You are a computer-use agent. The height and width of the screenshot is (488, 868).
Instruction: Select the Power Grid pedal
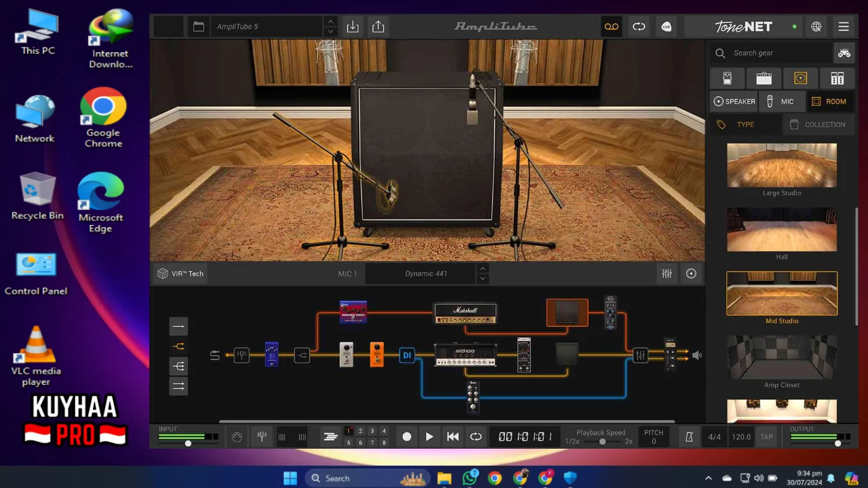tap(353, 312)
